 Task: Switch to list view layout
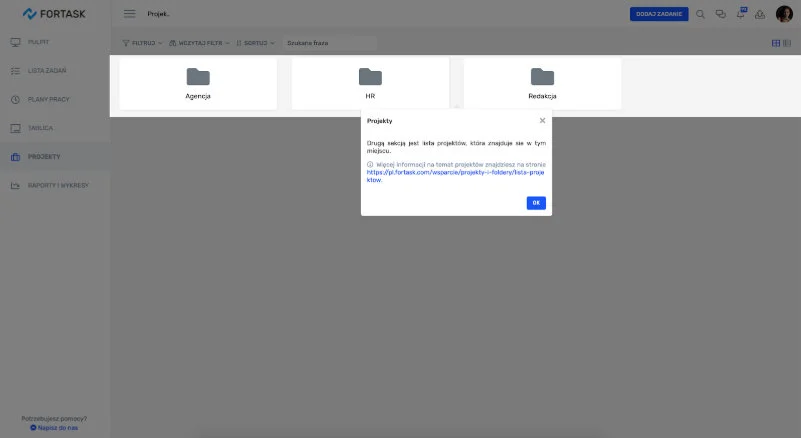785,43
